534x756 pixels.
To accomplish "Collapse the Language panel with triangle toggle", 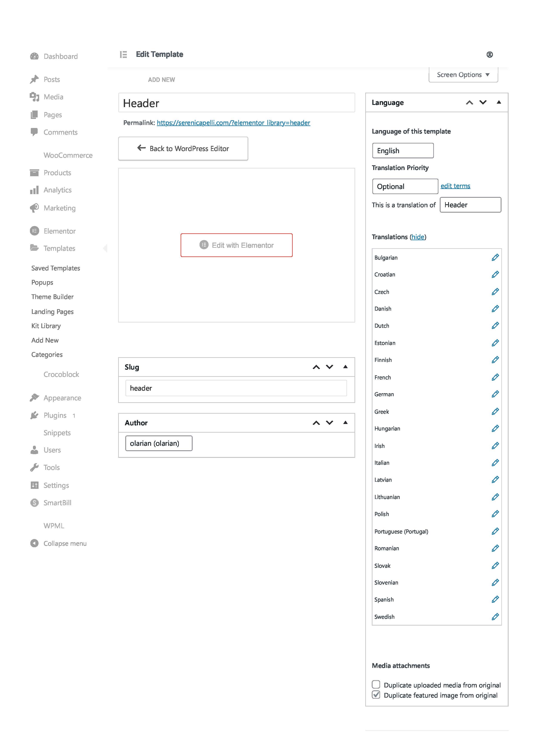I will pos(498,102).
